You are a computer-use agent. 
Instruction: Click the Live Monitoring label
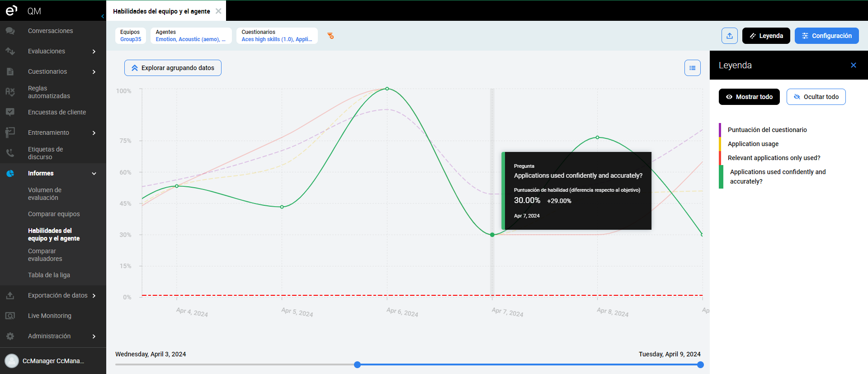(x=50, y=316)
